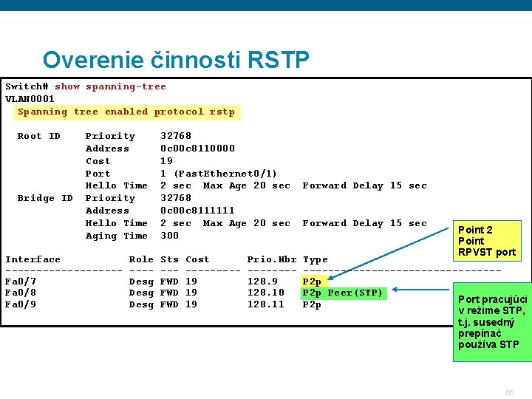Screen dimensions: 532x399
Task: Click Root address 0c00c8110000
Action: tap(197, 149)
